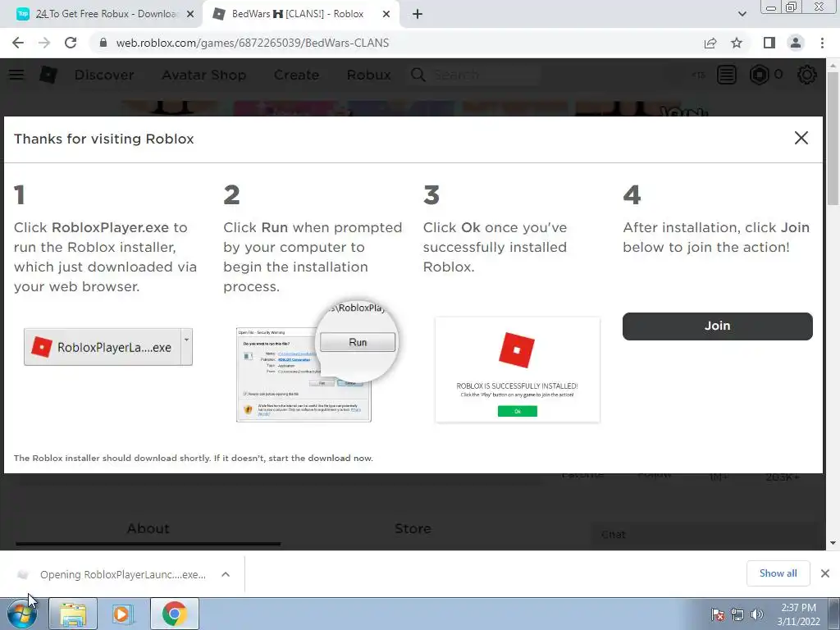The height and width of the screenshot is (630, 840).
Task: Close the BedWars Roblox tab
Action: (386, 15)
